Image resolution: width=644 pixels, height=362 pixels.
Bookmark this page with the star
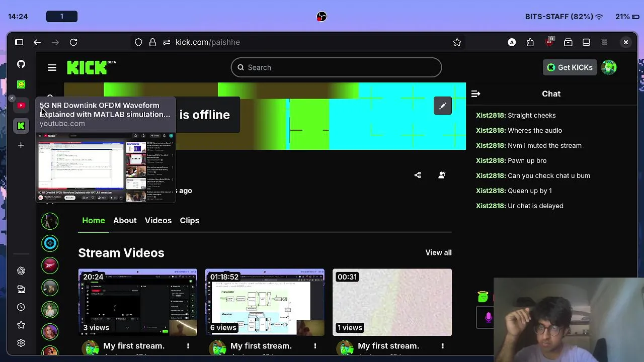[457, 42]
